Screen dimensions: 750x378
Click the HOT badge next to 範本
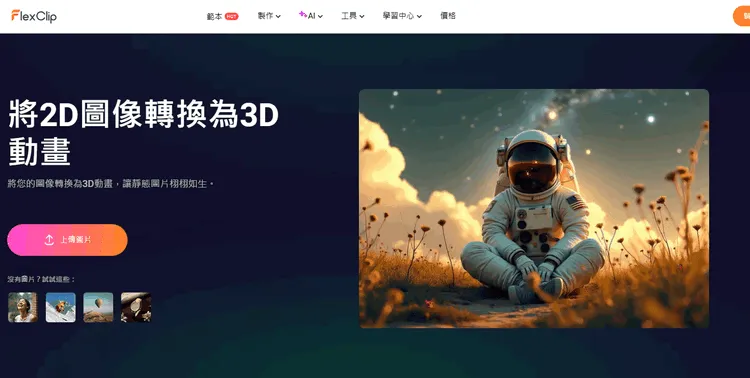pyautogui.click(x=232, y=16)
